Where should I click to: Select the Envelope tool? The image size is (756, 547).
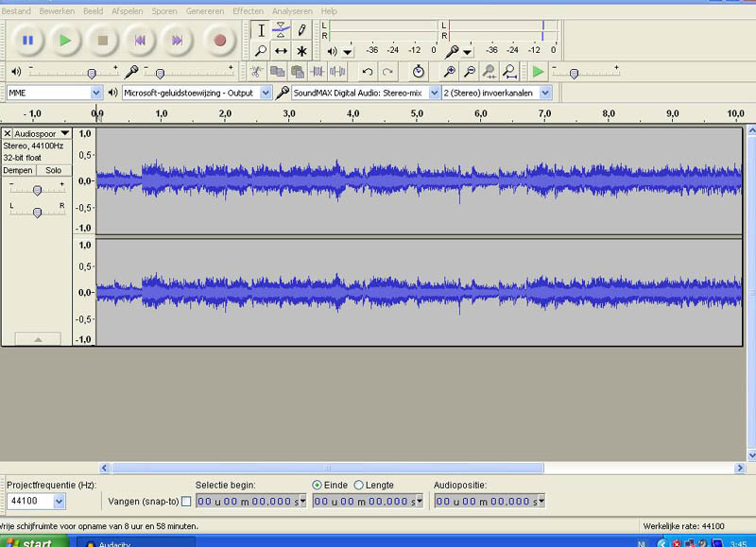click(281, 30)
